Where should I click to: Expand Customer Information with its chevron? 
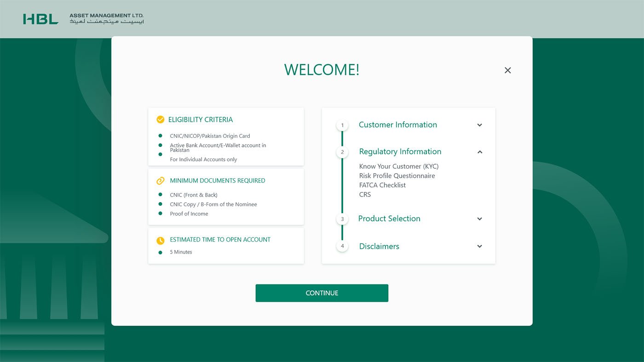click(480, 125)
